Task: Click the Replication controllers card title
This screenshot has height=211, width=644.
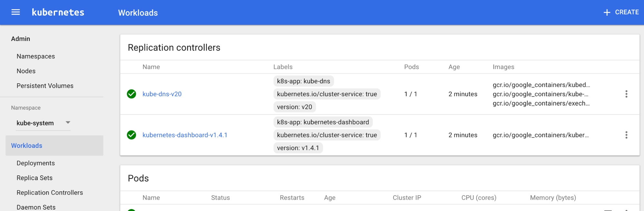Action: click(x=174, y=48)
